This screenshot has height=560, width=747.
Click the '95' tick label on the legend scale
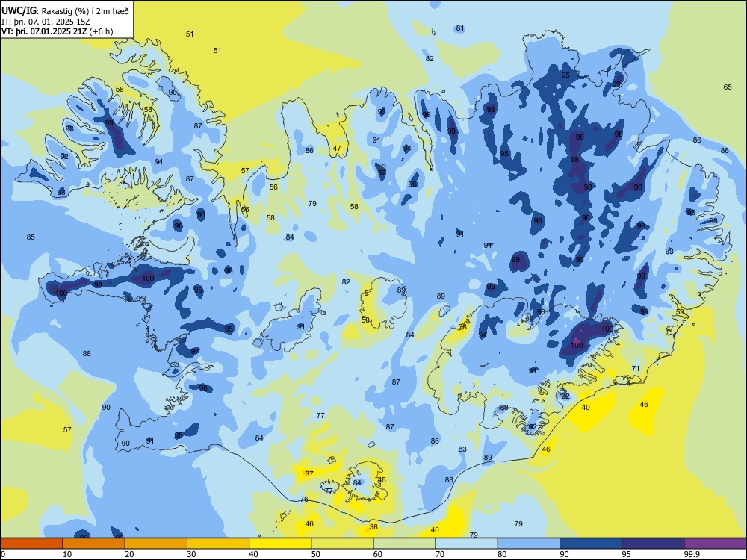tap(625, 554)
